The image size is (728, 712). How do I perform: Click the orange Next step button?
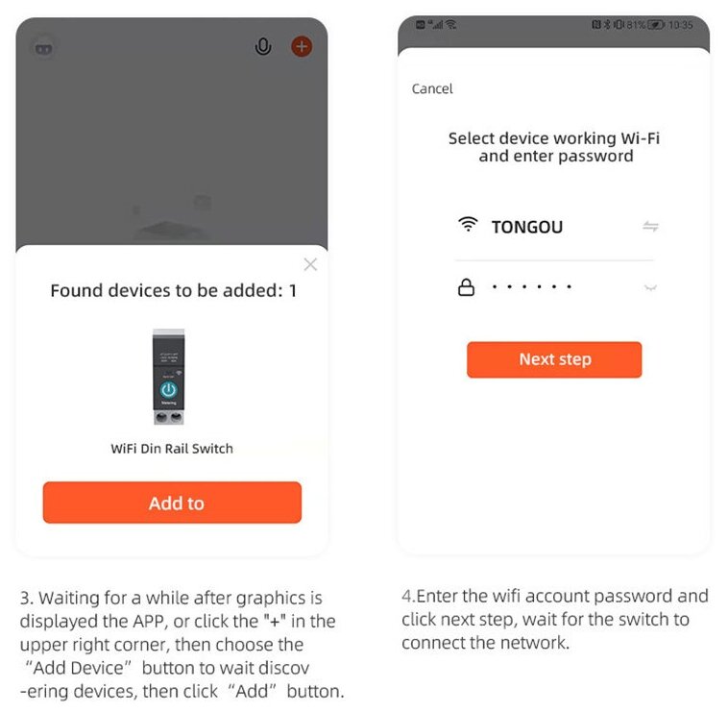[x=554, y=360]
